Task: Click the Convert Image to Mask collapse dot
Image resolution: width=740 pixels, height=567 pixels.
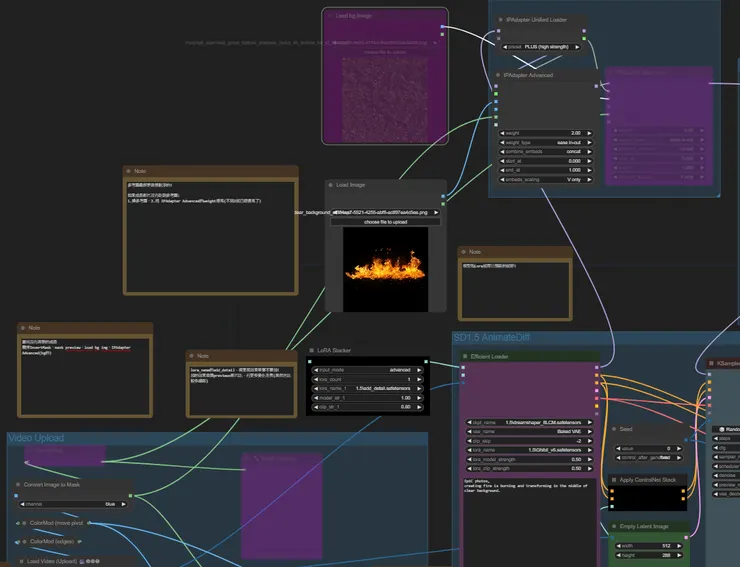Action: (18, 484)
